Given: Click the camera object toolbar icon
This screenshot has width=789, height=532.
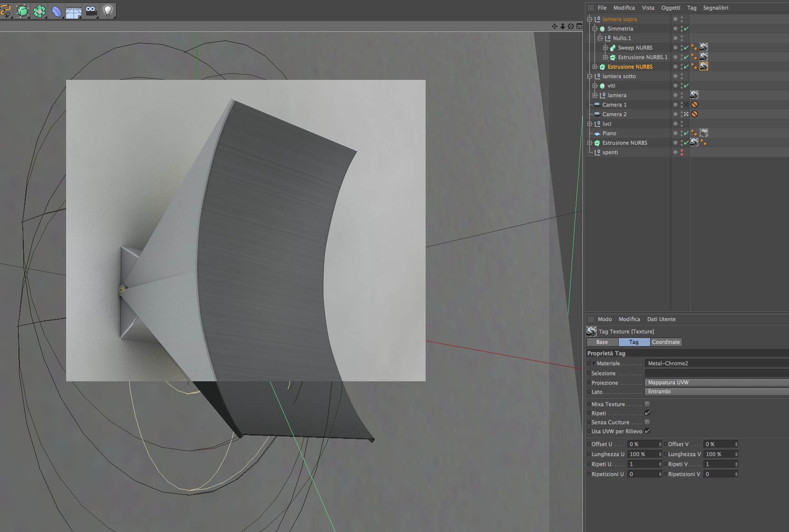Looking at the screenshot, I should [91, 11].
